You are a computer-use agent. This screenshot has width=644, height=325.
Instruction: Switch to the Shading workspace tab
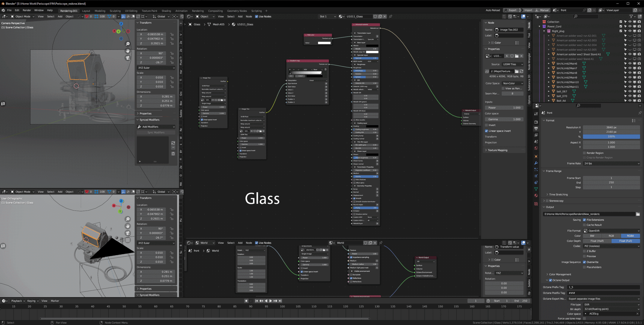click(x=166, y=11)
